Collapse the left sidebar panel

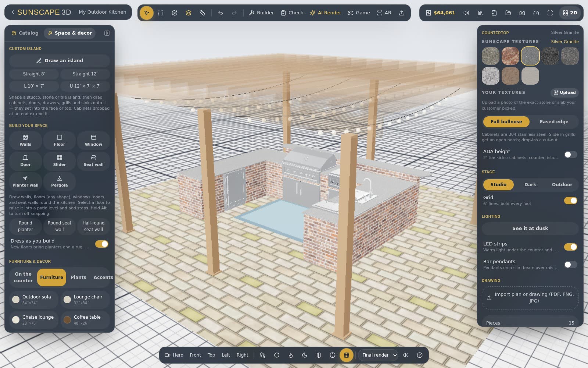point(107,33)
